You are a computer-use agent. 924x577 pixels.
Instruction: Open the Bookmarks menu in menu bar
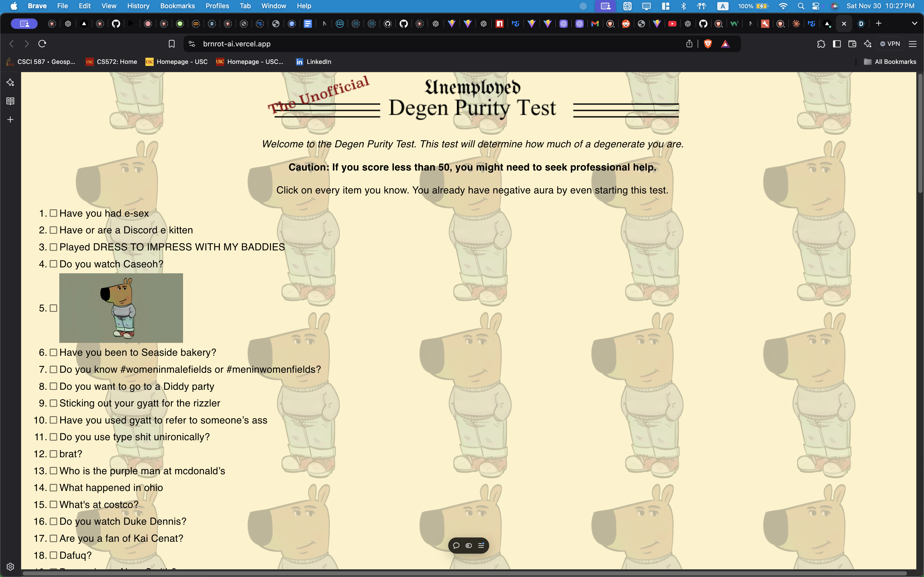[x=177, y=6]
